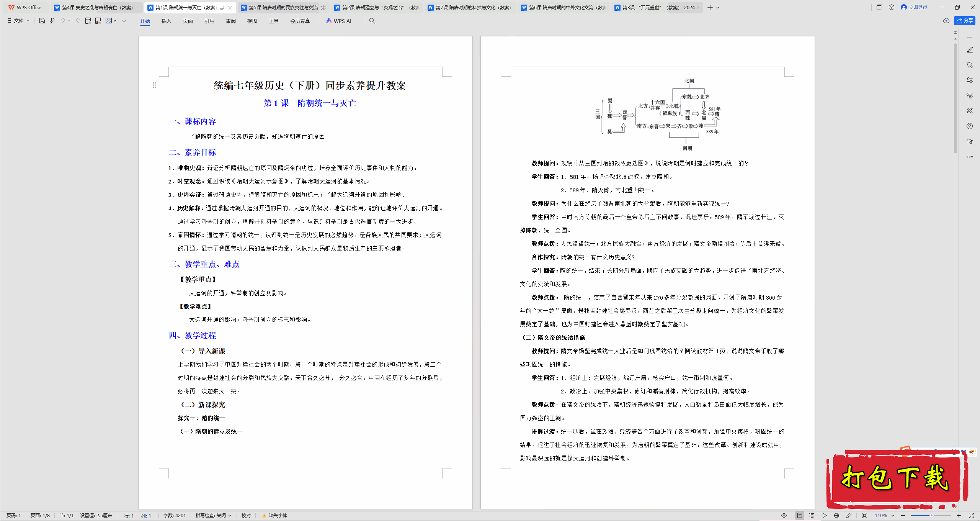Toggle page layout view in status bar
Viewport: 980px width, 521px height.
[x=800, y=516]
